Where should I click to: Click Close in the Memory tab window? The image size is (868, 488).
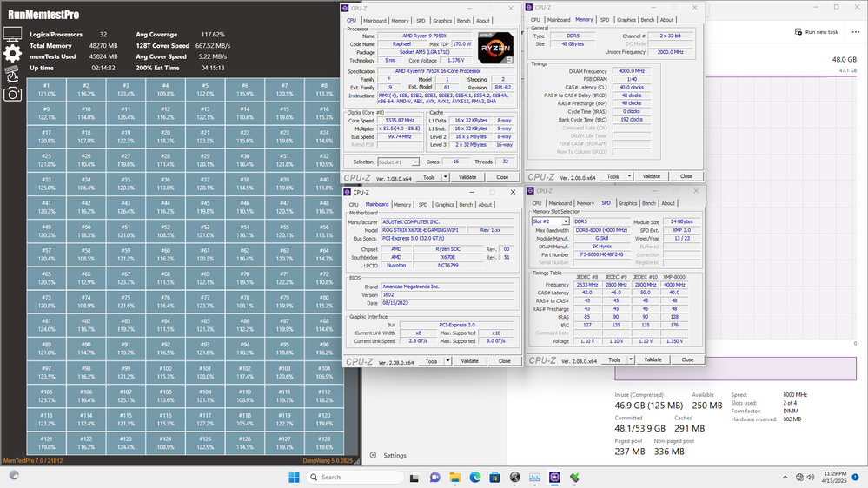point(686,176)
